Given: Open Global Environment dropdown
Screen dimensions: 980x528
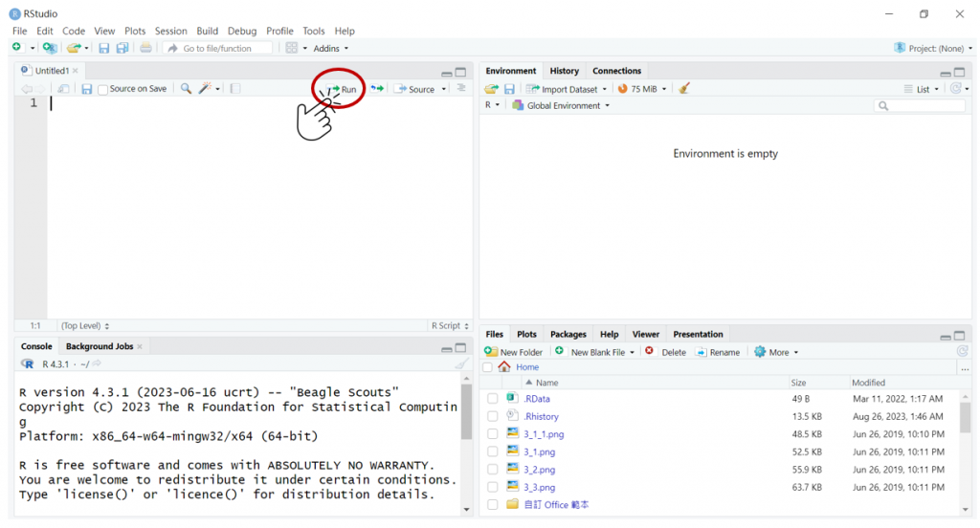Looking at the screenshot, I should (561, 105).
